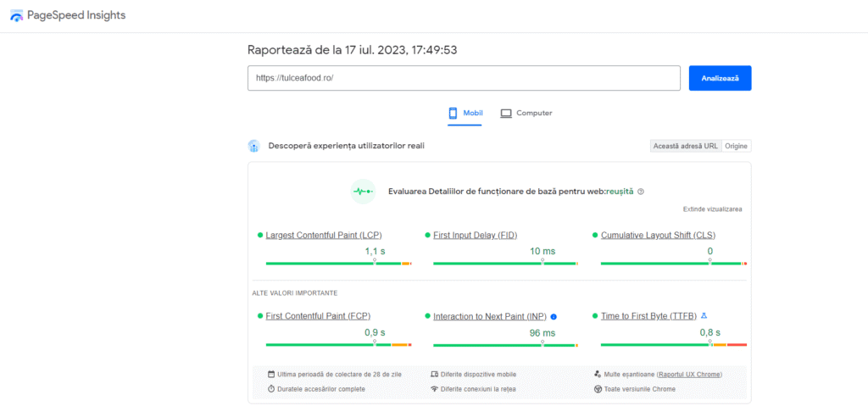Viewport: 868px width, 406px height.
Task: Open First Contentful Paint (FCP) link
Action: pyautogui.click(x=319, y=316)
